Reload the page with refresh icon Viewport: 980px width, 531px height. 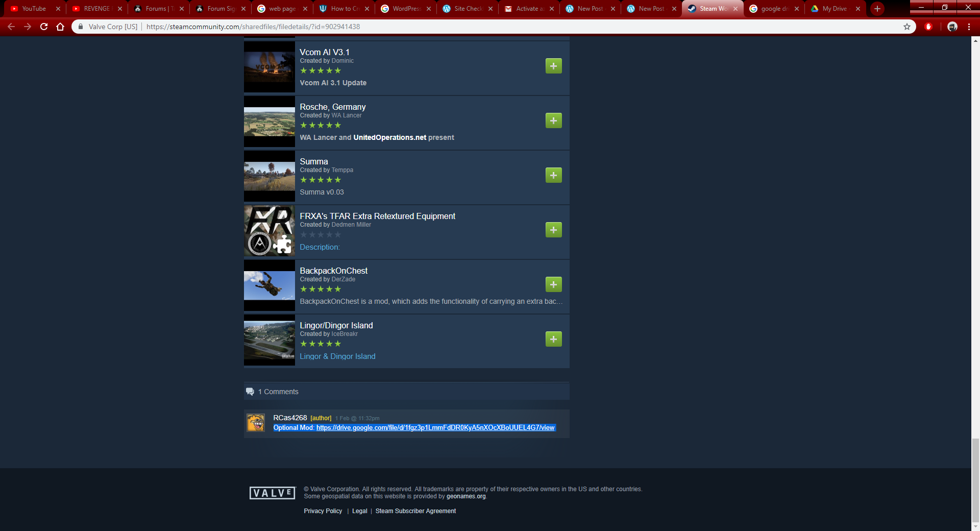tap(44, 27)
